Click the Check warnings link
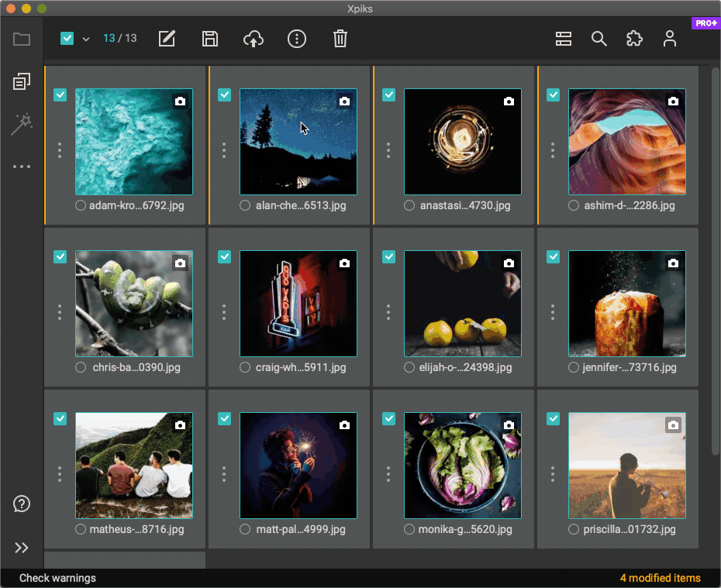This screenshot has height=588, width=721. [x=57, y=578]
